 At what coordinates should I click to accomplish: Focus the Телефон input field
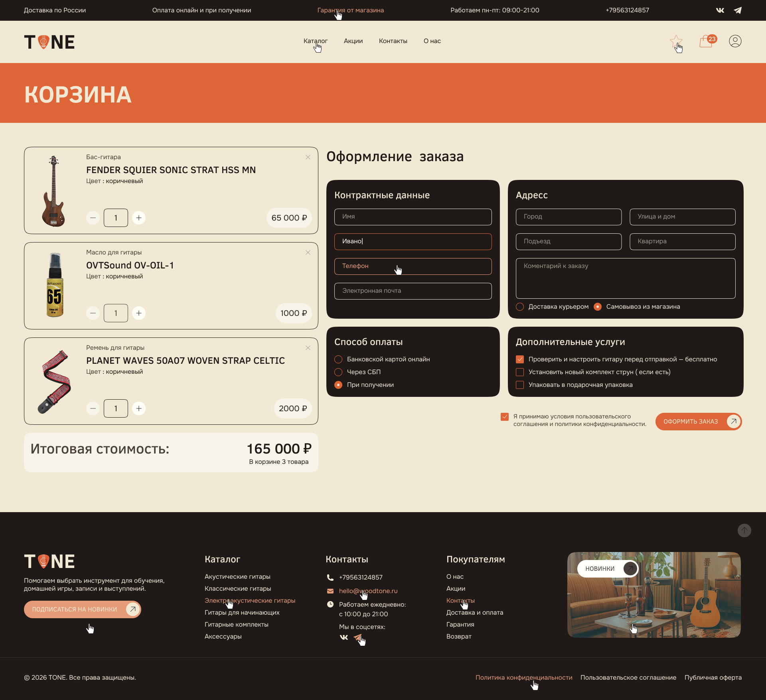[x=413, y=266]
